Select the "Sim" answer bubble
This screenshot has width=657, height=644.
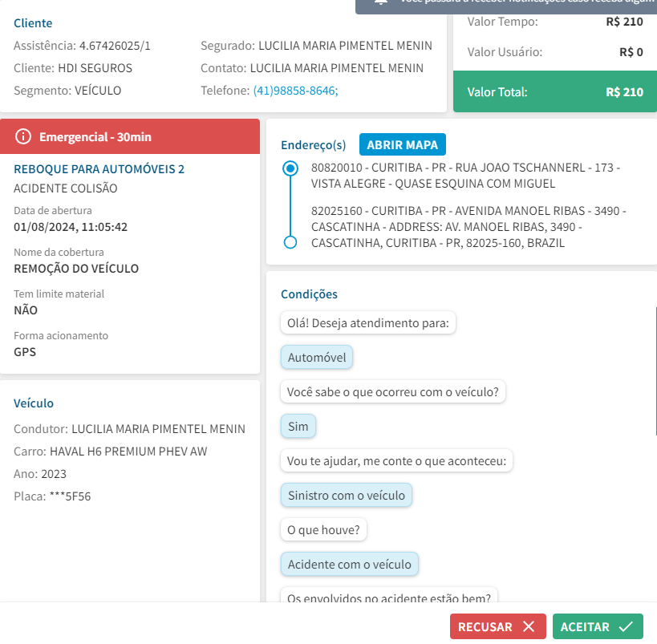(298, 426)
